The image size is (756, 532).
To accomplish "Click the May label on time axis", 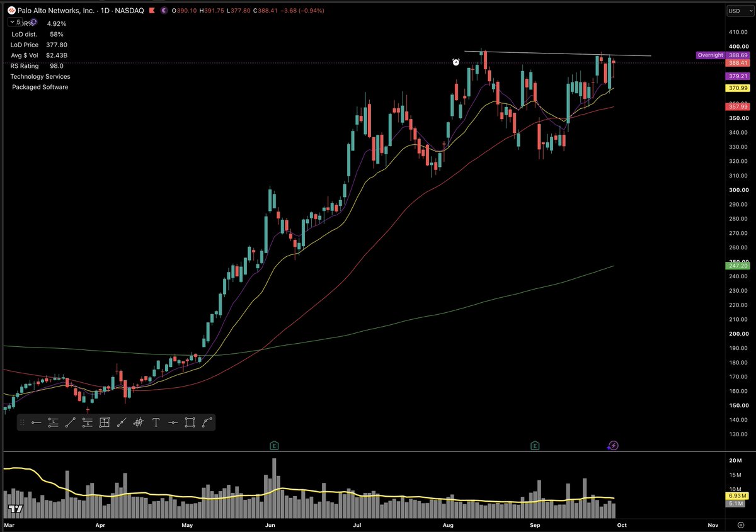I will [x=187, y=524].
